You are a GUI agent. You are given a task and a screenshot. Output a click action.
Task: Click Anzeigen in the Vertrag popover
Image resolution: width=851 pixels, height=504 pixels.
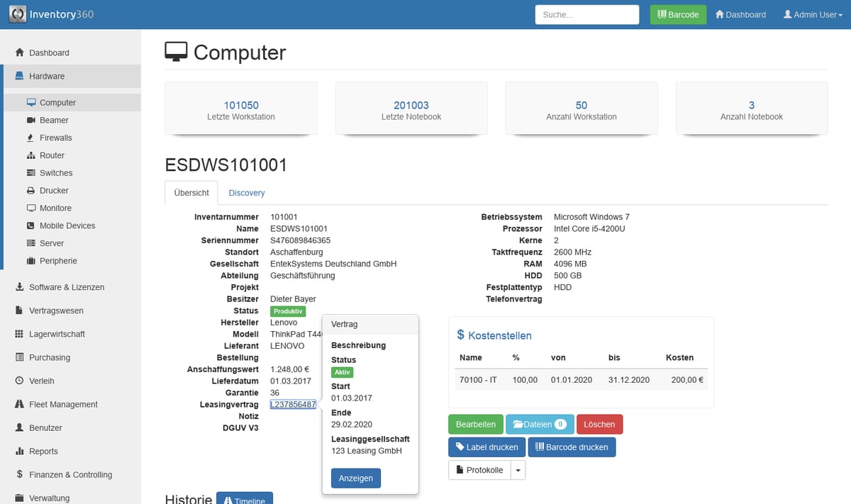(x=356, y=478)
